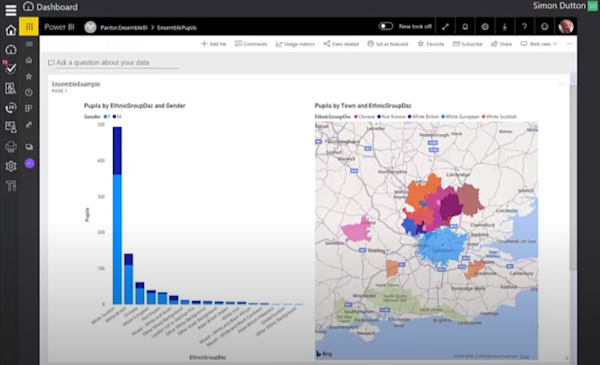Click the M gender legend swatch

coord(114,116)
